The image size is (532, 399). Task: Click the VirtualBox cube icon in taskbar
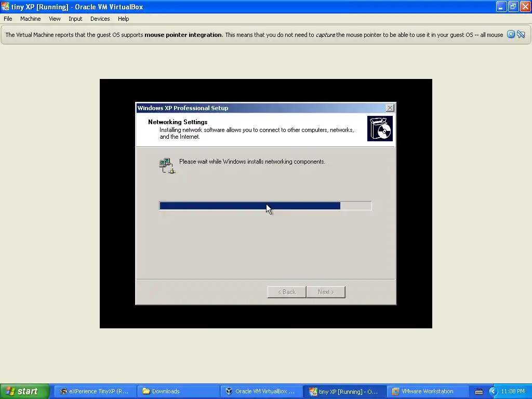tap(229, 391)
